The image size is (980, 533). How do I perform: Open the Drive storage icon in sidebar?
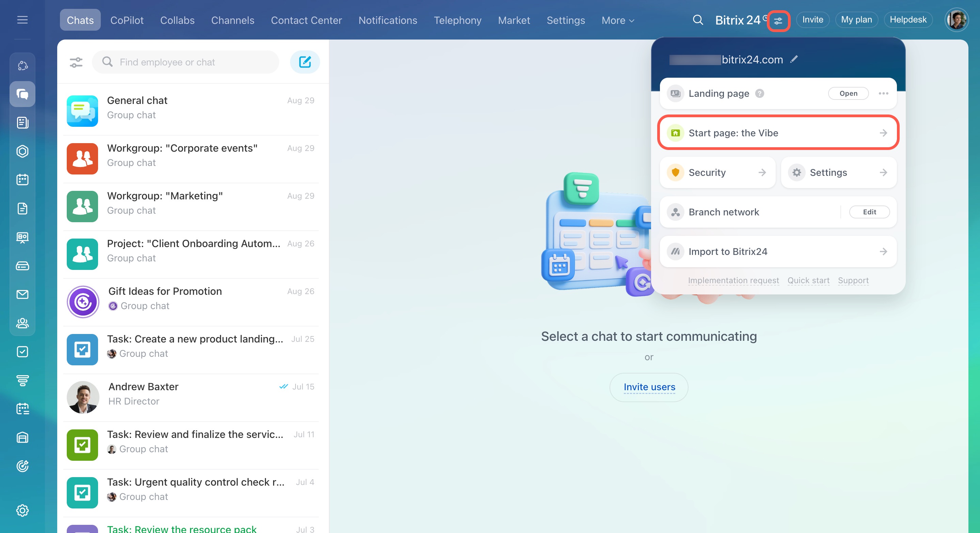pos(22,266)
